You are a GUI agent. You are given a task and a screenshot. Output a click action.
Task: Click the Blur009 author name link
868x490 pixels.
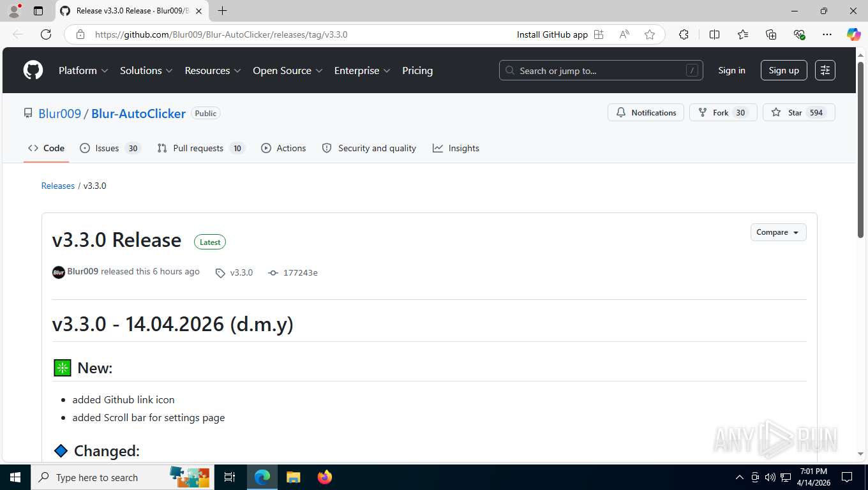coord(83,271)
